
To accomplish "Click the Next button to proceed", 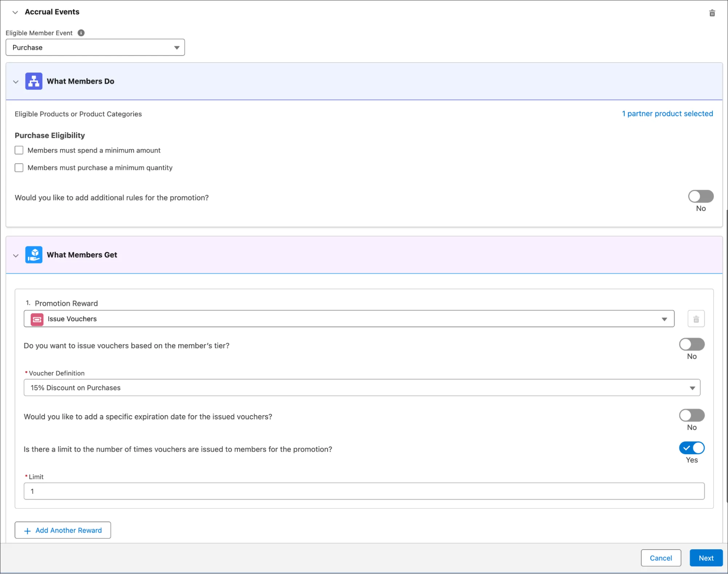I will [x=706, y=558].
